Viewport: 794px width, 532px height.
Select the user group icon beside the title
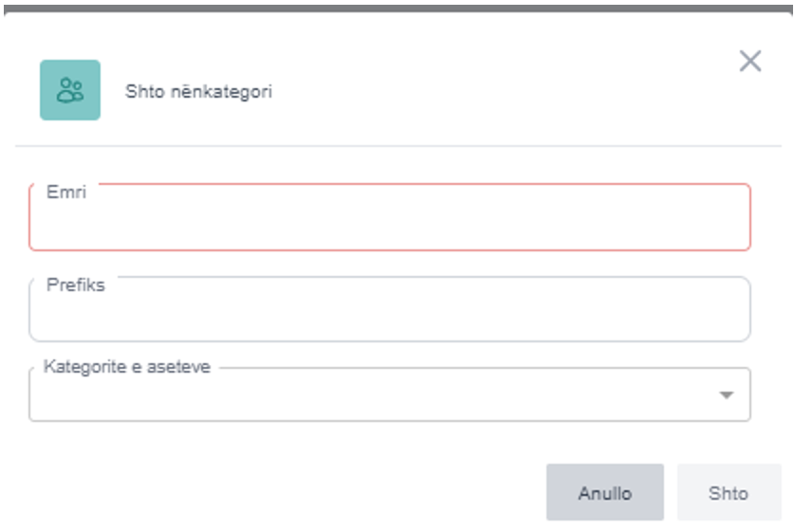point(69,90)
